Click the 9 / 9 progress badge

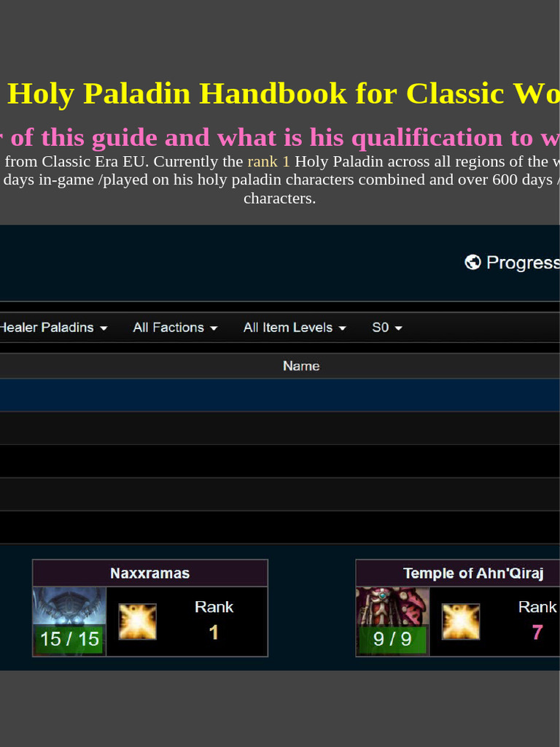tap(392, 639)
